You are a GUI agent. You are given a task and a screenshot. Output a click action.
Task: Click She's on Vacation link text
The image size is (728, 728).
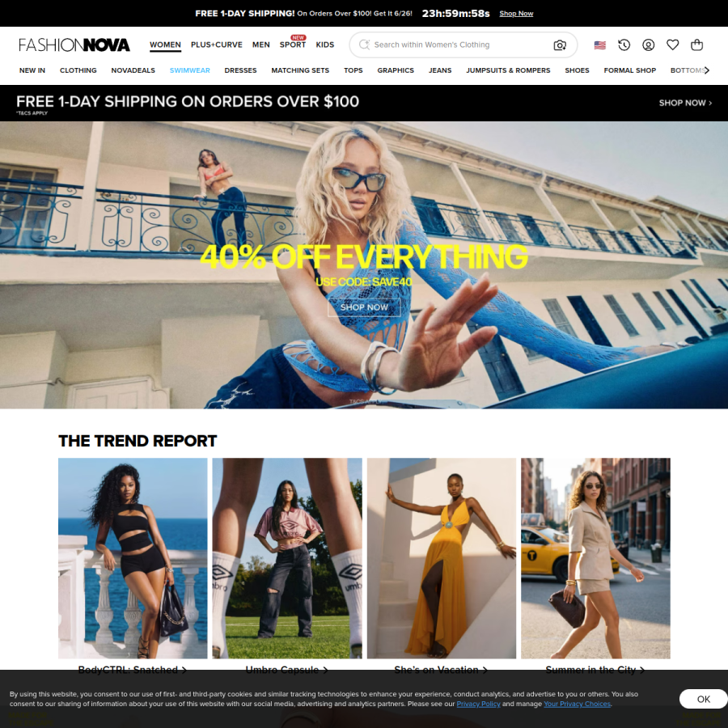tap(441, 670)
